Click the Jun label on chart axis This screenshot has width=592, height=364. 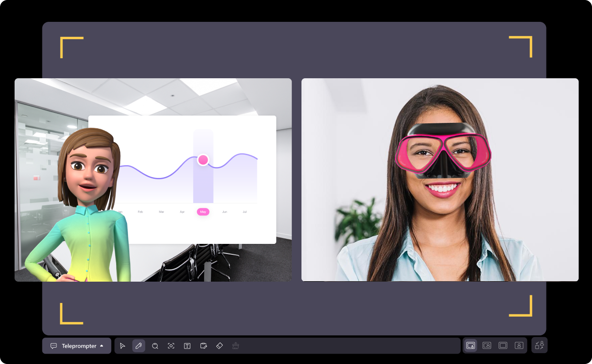[225, 212]
